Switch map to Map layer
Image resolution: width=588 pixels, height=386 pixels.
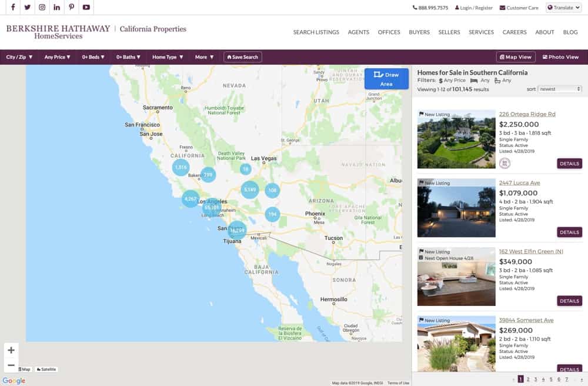coord(25,370)
